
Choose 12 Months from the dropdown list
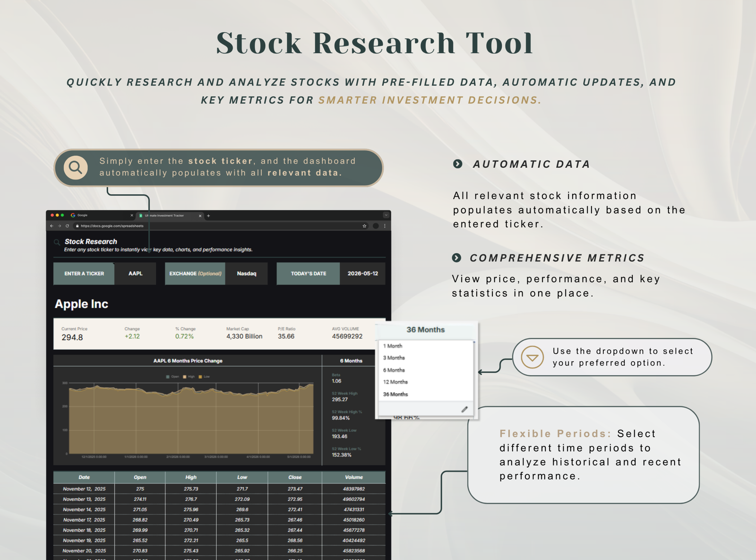pyautogui.click(x=395, y=382)
